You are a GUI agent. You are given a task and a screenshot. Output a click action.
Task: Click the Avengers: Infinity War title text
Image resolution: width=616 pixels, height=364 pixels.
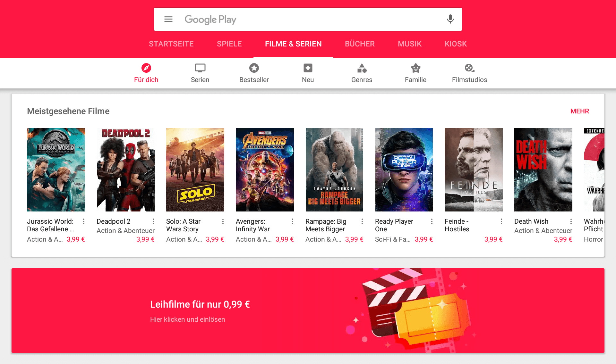tap(253, 225)
